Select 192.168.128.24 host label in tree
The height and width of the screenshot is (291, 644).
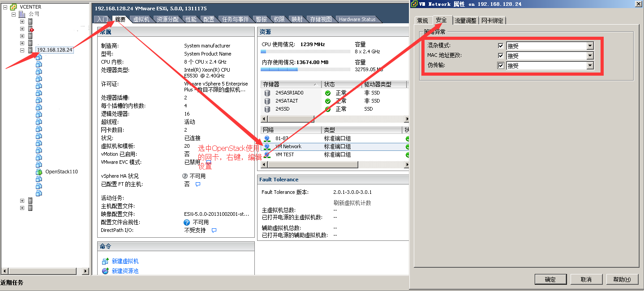(x=54, y=50)
